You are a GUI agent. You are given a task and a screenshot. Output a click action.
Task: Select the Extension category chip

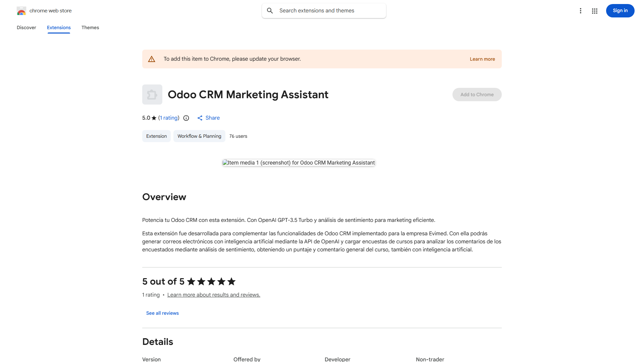click(x=156, y=136)
